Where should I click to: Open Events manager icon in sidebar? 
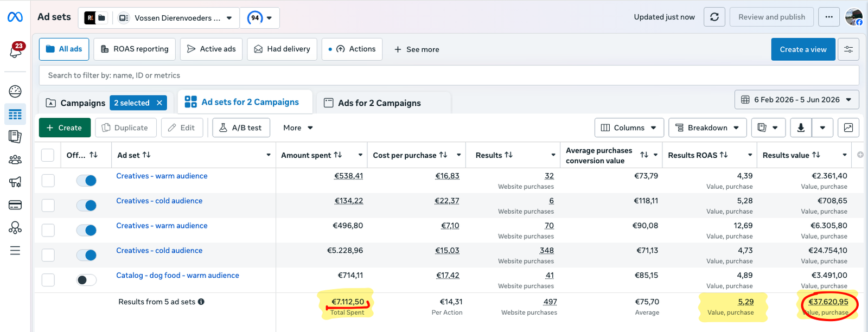15,228
